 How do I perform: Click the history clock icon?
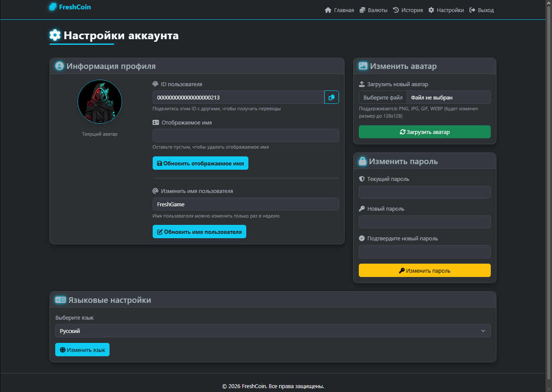[x=396, y=10]
